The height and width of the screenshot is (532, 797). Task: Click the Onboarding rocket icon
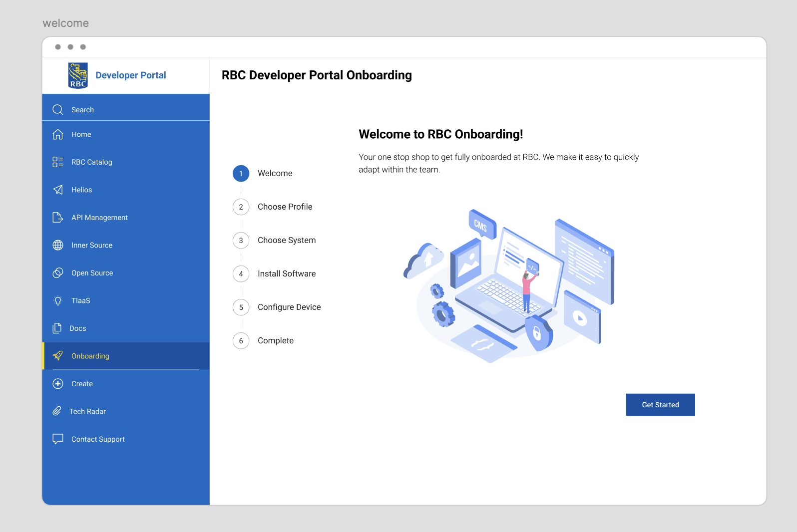pyautogui.click(x=58, y=356)
